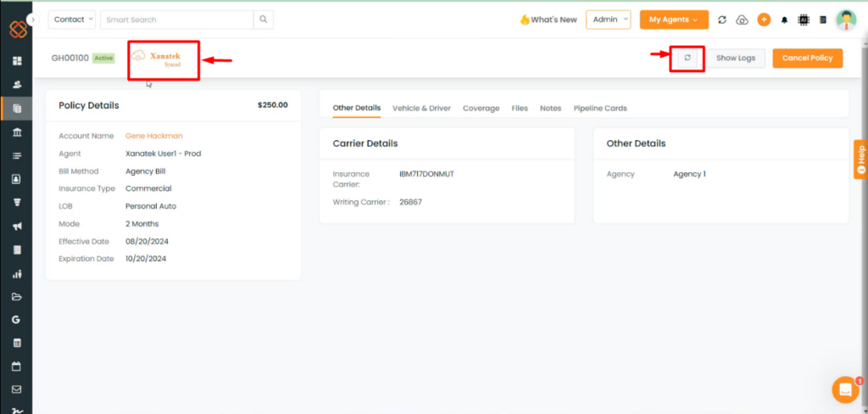Switch to the Vehicle & Driver tab

coord(422,108)
